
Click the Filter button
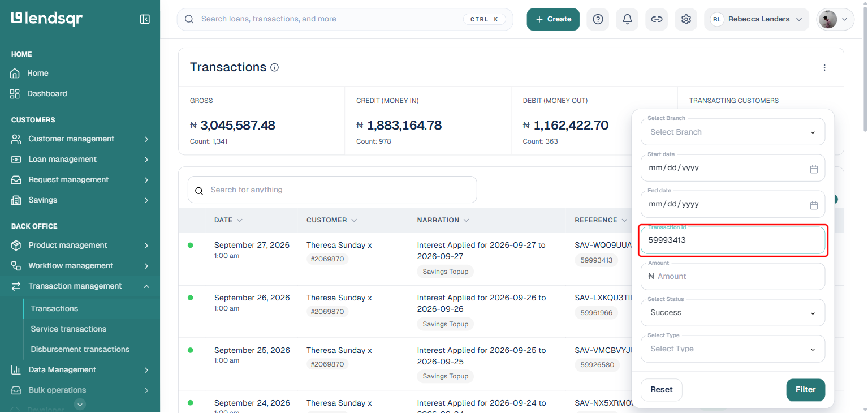coord(806,390)
